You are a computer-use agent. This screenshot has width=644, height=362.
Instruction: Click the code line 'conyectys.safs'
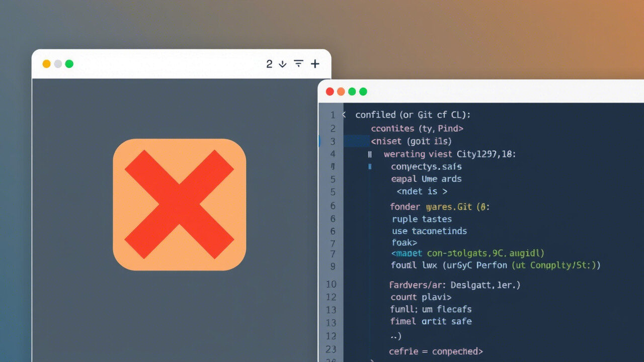[426, 166]
